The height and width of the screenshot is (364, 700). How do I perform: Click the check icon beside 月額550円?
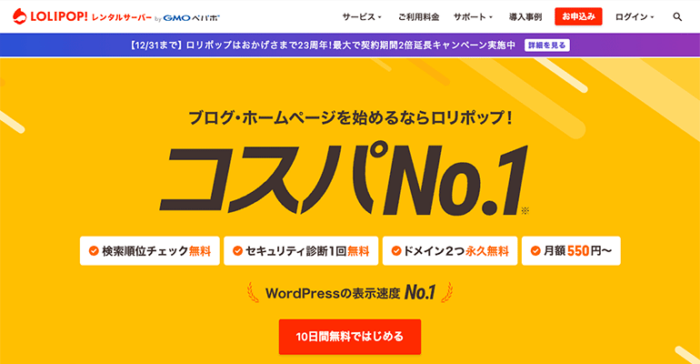535,251
